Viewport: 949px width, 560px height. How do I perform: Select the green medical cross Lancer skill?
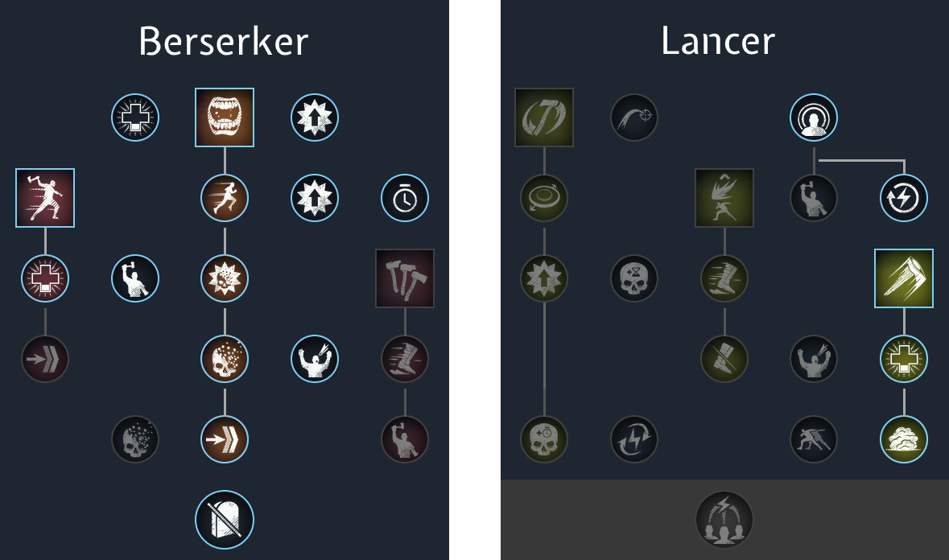(x=904, y=359)
